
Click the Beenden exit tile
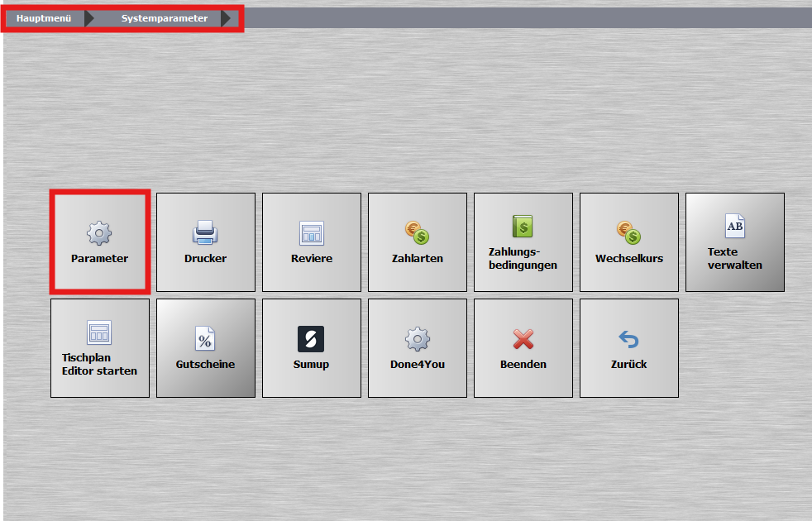tap(523, 348)
